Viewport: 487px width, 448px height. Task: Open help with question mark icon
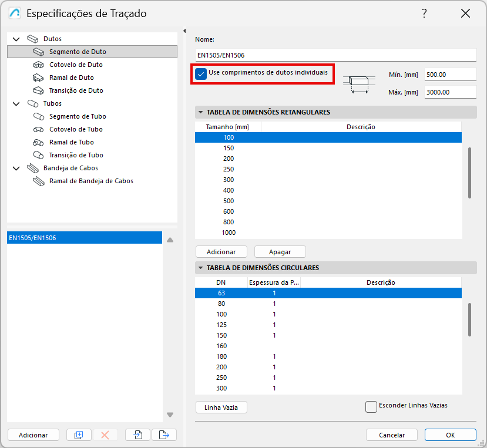point(424,14)
